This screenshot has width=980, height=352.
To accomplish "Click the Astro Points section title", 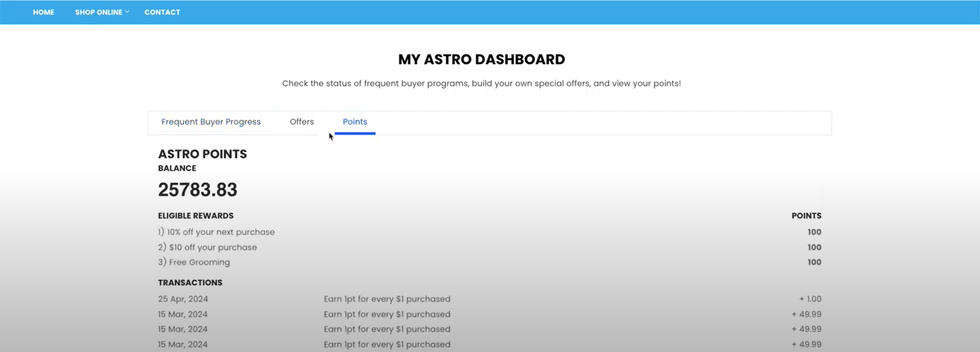I will tap(202, 154).
